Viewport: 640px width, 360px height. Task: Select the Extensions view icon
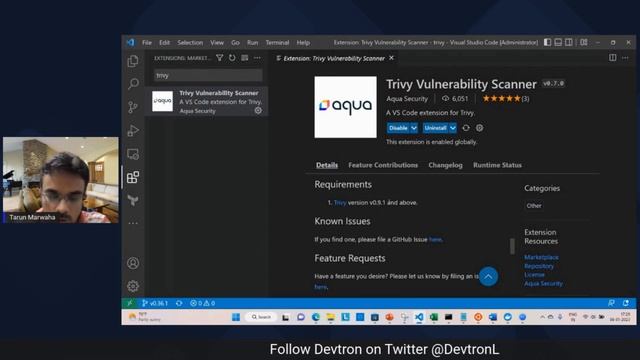[x=133, y=177]
